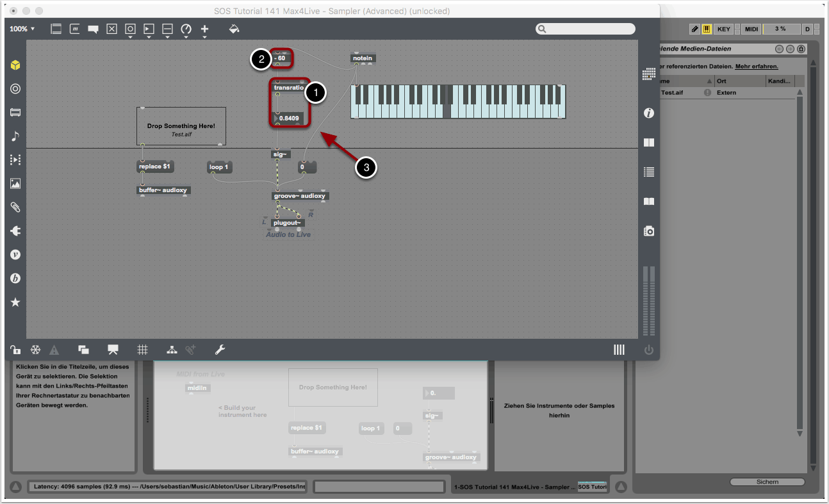Click the 'Mehr erfahren.' link
The height and width of the screenshot is (504, 829).
[756, 66]
